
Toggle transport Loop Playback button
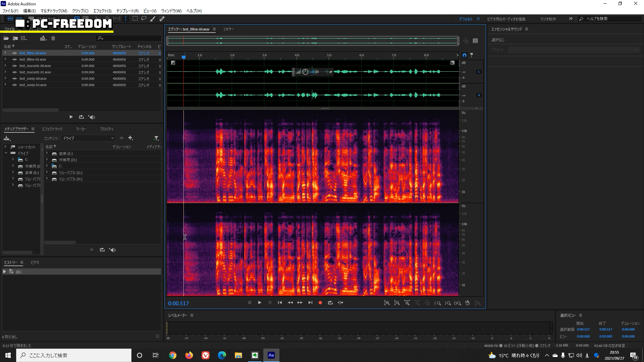(x=330, y=303)
